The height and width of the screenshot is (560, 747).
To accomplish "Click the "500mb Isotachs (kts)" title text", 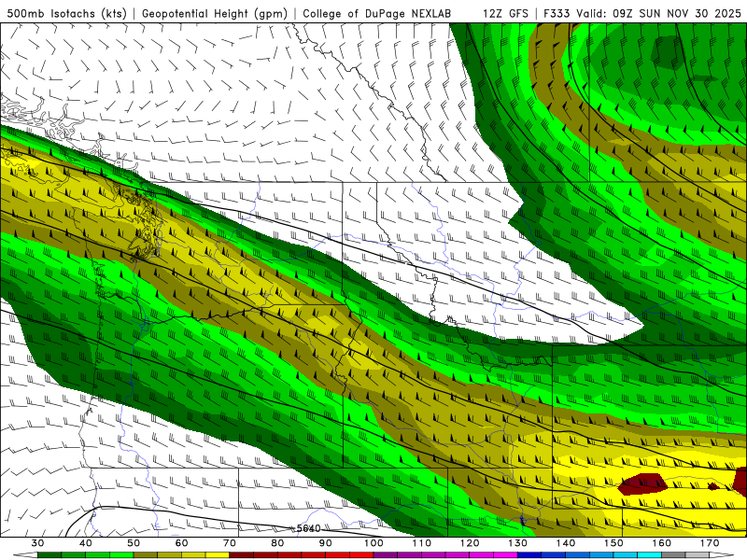I will (67, 13).
